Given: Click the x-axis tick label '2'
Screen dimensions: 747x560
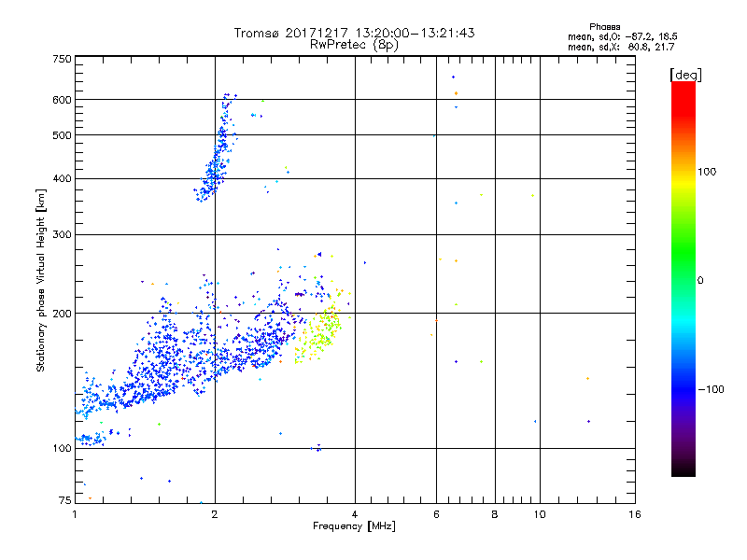Looking at the screenshot, I should tap(215, 514).
